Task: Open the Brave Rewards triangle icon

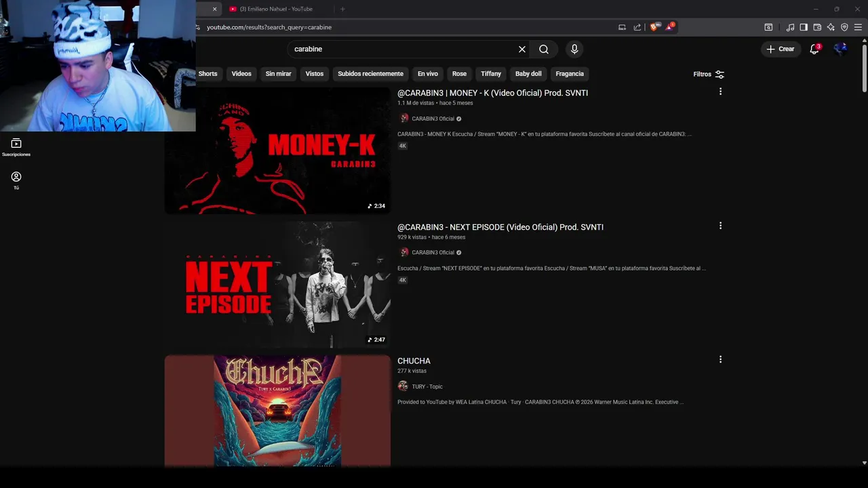Action: 670,27
